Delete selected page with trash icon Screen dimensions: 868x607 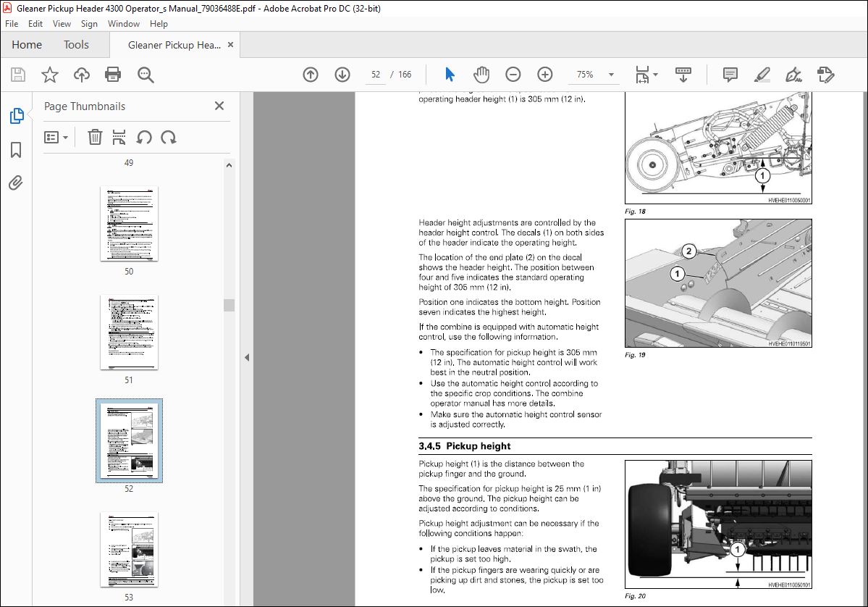pyautogui.click(x=95, y=137)
